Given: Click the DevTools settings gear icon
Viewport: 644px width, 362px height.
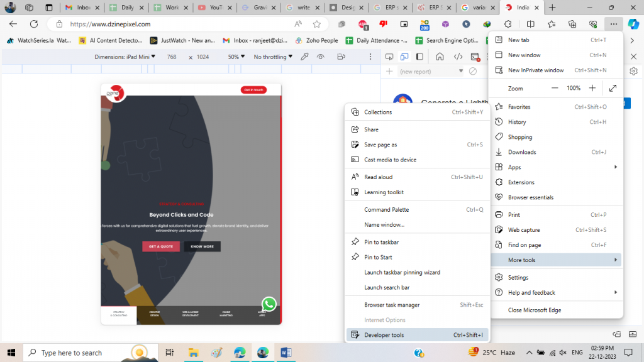Looking at the screenshot, I should coord(633,72).
